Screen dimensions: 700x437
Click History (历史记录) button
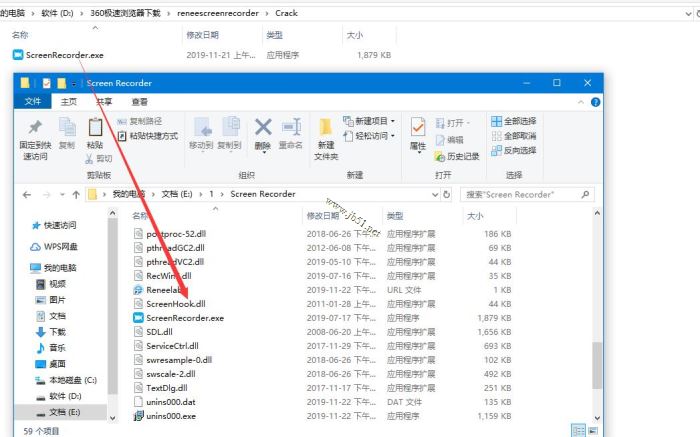(x=457, y=156)
